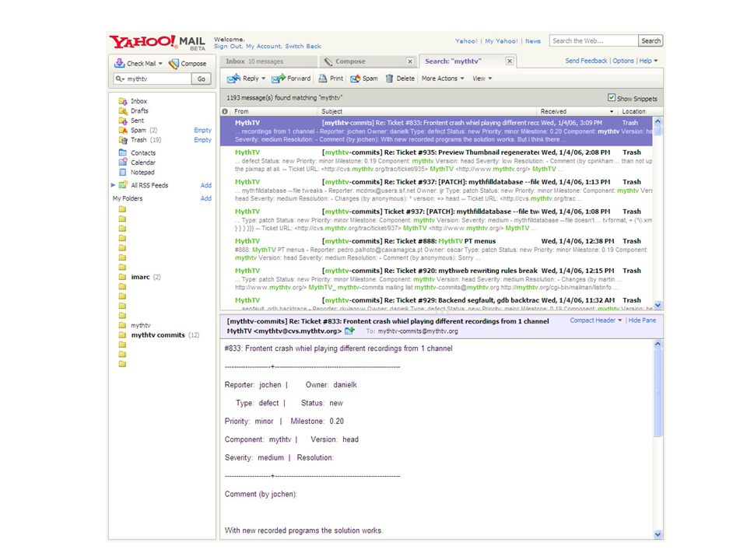Screen dimensions: 747x560
Task: Open the Trash folder icon
Action: pos(122,140)
